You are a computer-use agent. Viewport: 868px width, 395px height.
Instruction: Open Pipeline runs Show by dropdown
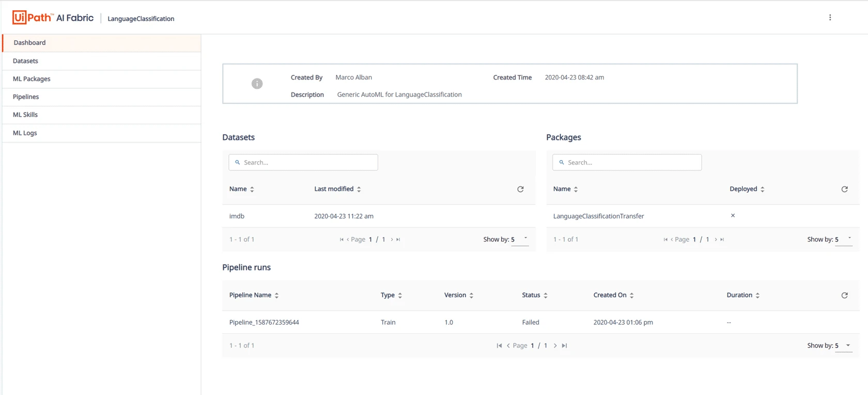(x=844, y=345)
